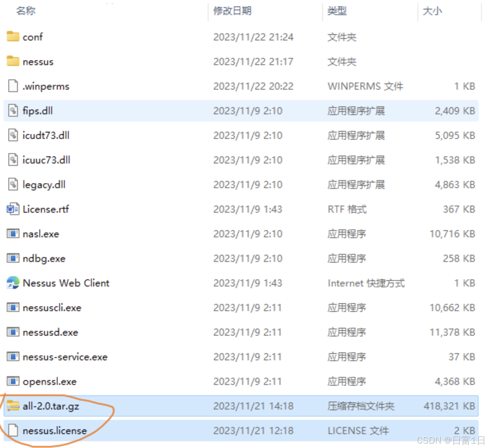Click the icudt73.dll file icon
Viewport: 487px width, 448px height.
click(x=13, y=135)
